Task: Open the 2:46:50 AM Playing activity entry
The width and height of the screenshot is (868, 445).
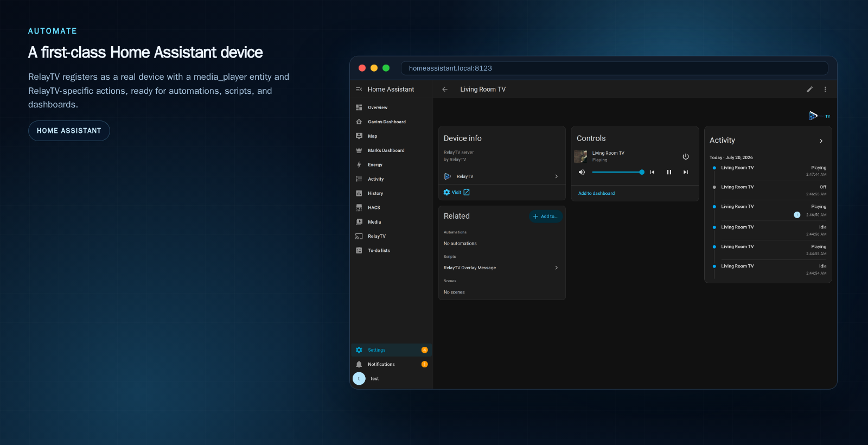Action: click(x=768, y=211)
